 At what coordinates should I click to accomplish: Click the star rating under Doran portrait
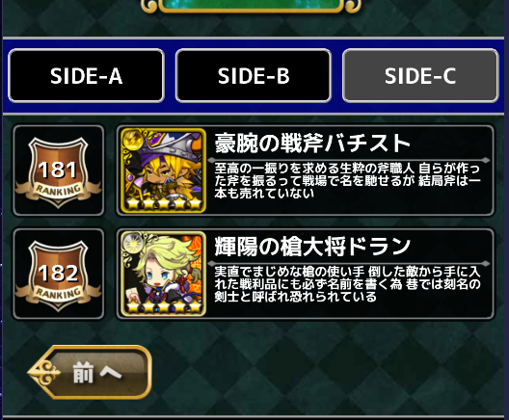click(164, 306)
